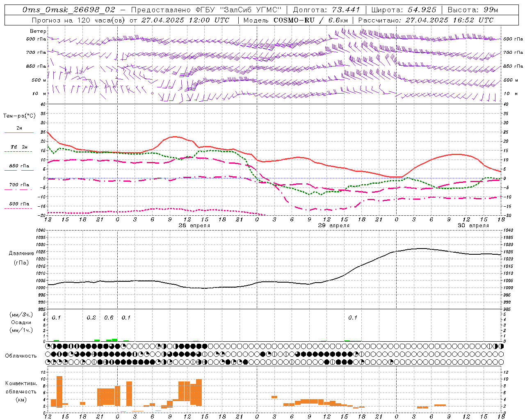Image resolution: width=525 pixels, height=420 pixels.
Task: Click the Конвективн. облачность panel label
Action: [21, 388]
